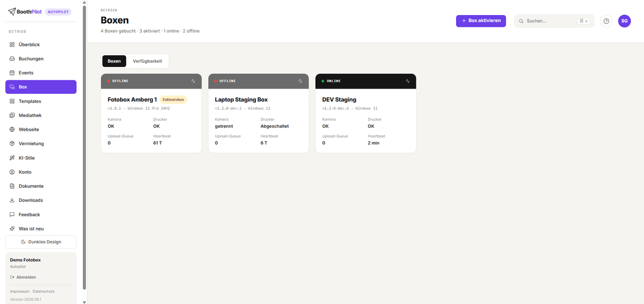Click the OFFLINE status on Laptop Staging Box
This screenshot has height=304, width=644.
tap(225, 81)
